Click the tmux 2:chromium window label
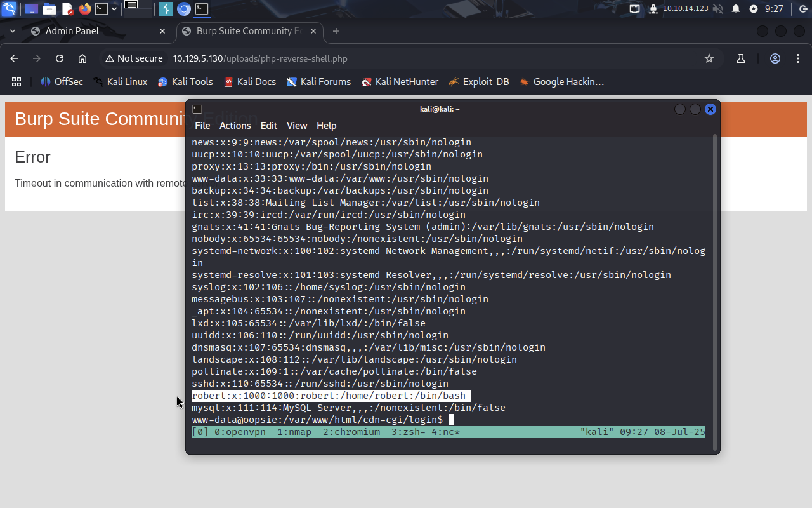This screenshot has width=812, height=508. 351,432
